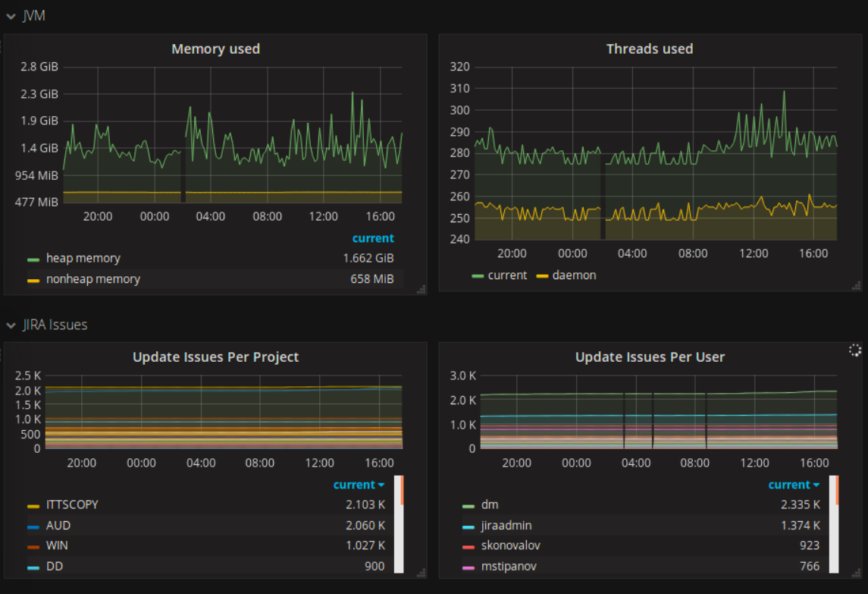Image resolution: width=868 pixels, height=594 pixels.
Task: Open the Memory used panel title menu
Action: pyautogui.click(x=215, y=49)
